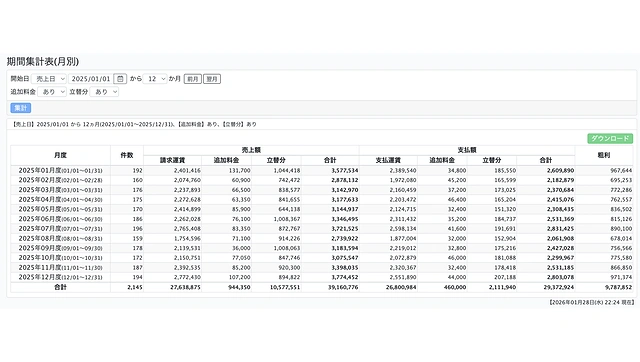Select the 2025年08月度 row label
Screen dimensions: 640x362
tap(60, 238)
